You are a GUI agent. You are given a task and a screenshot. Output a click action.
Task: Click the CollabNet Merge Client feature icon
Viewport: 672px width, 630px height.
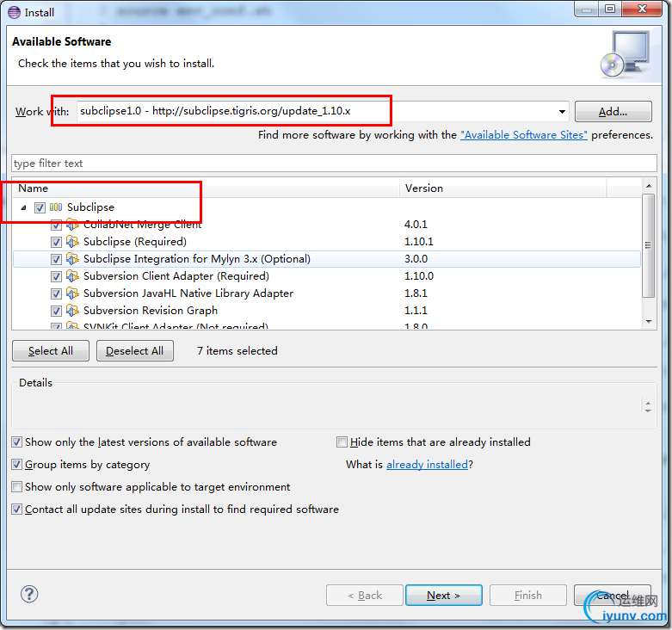tap(72, 224)
